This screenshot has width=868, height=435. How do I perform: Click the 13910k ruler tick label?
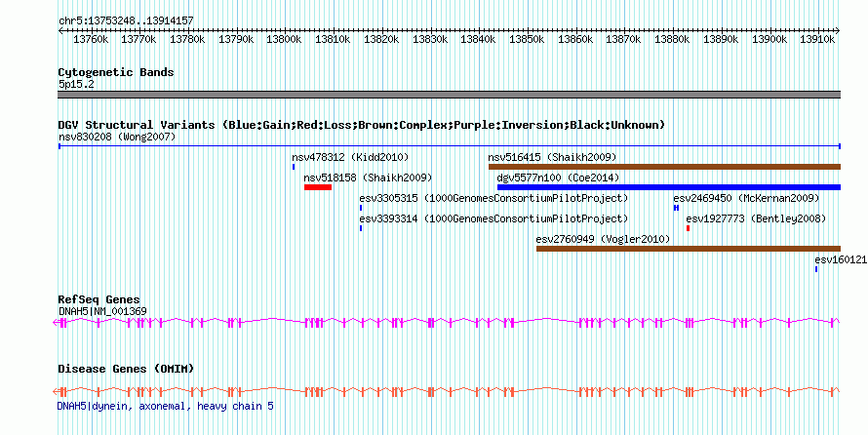(818, 39)
